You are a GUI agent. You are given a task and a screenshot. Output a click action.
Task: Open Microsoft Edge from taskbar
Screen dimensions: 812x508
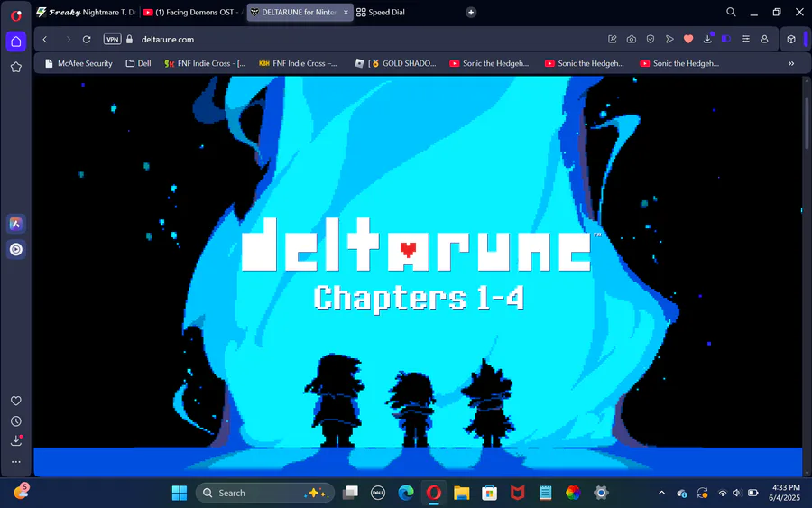[406, 493]
